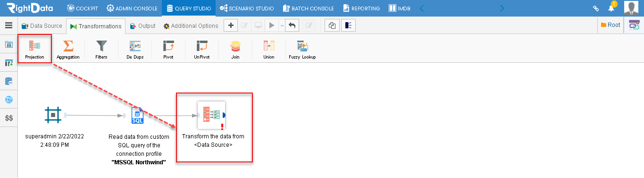
Task: Select the Projection transformation icon
Action: 34,46
